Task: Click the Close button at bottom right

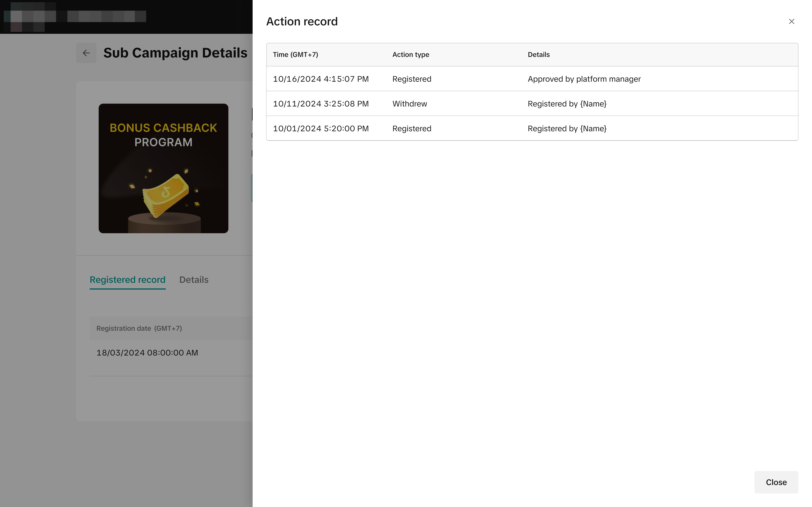Action: coord(776,482)
